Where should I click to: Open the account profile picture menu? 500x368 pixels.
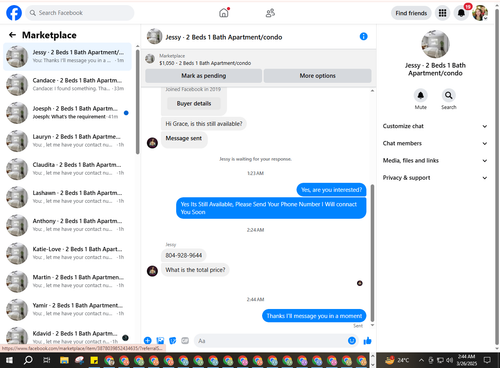pyautogui.click(x=480, y=13)
